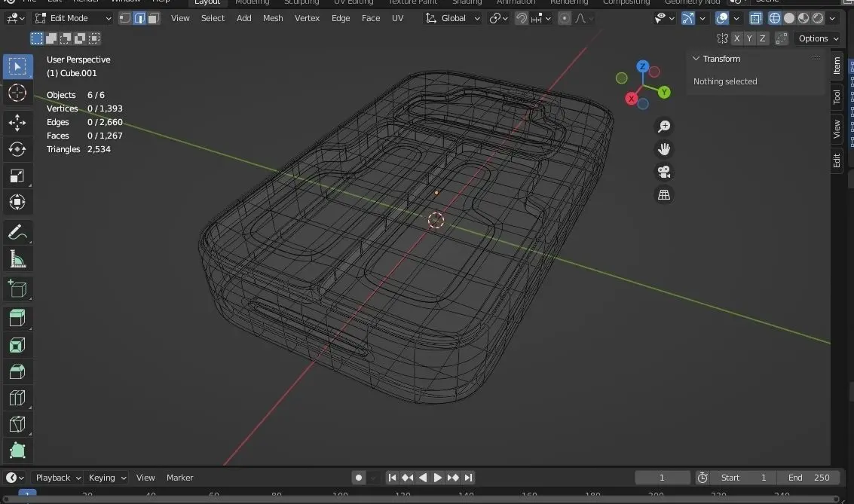
Task: Select the Extrude Region tool
Action: (17, 318)
